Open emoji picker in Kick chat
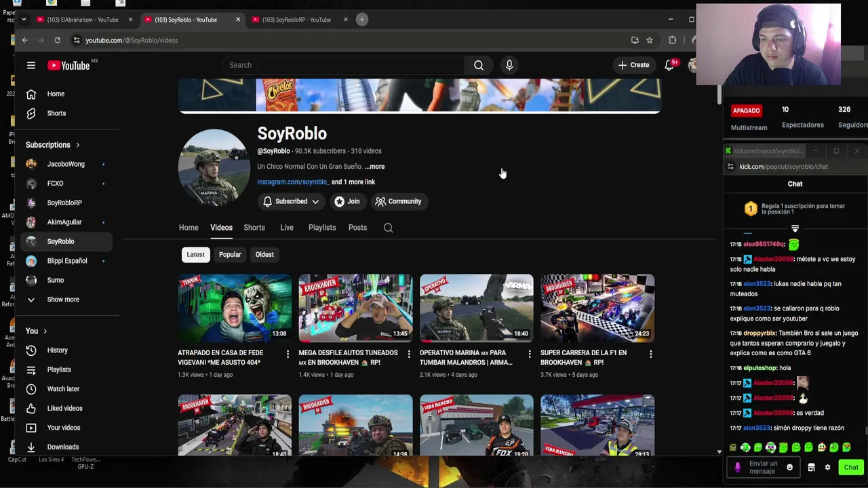Viewport: 868px width, 488px height. pos(789,467)
